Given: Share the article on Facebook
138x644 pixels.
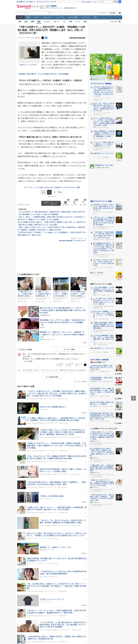Looking at the screenshot, I should coord(46,38).
